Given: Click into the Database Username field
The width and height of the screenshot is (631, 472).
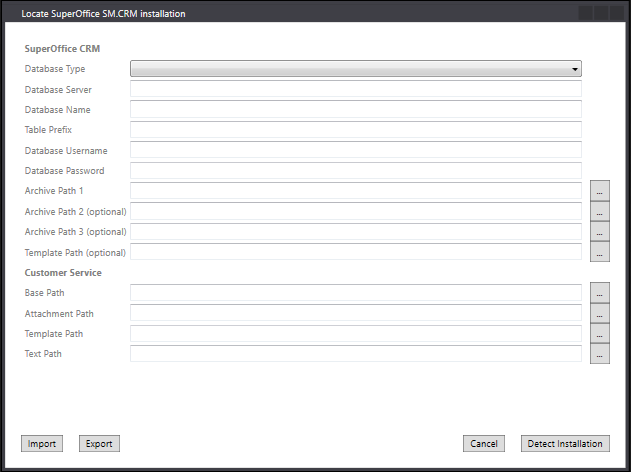Looking at the screenshot, I should tap(356, 150).
